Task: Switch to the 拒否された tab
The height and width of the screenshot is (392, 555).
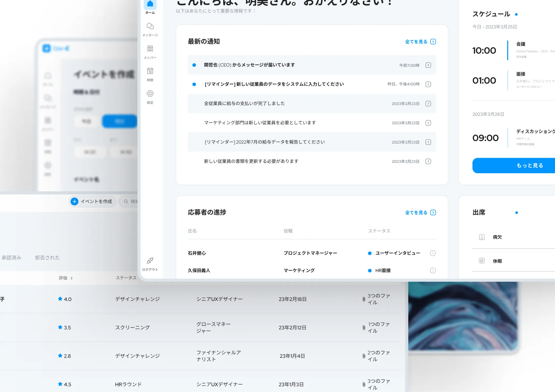Action: 47,258
